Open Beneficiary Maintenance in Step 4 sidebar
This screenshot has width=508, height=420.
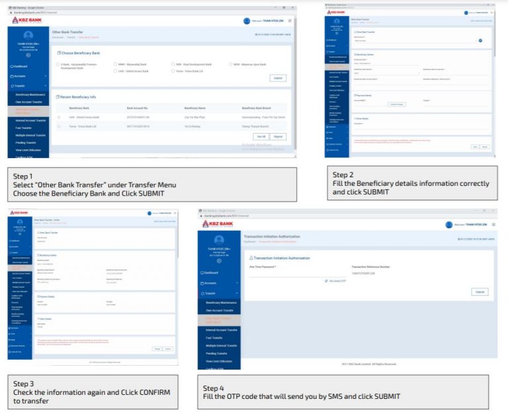[220, 301]
